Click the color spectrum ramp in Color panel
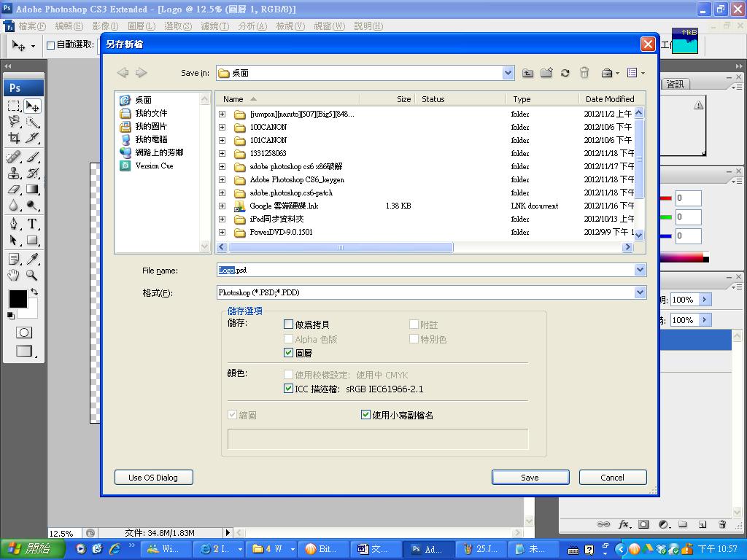Image resolution: width=747 pixels, height=560 pixels. coord(684,257)
